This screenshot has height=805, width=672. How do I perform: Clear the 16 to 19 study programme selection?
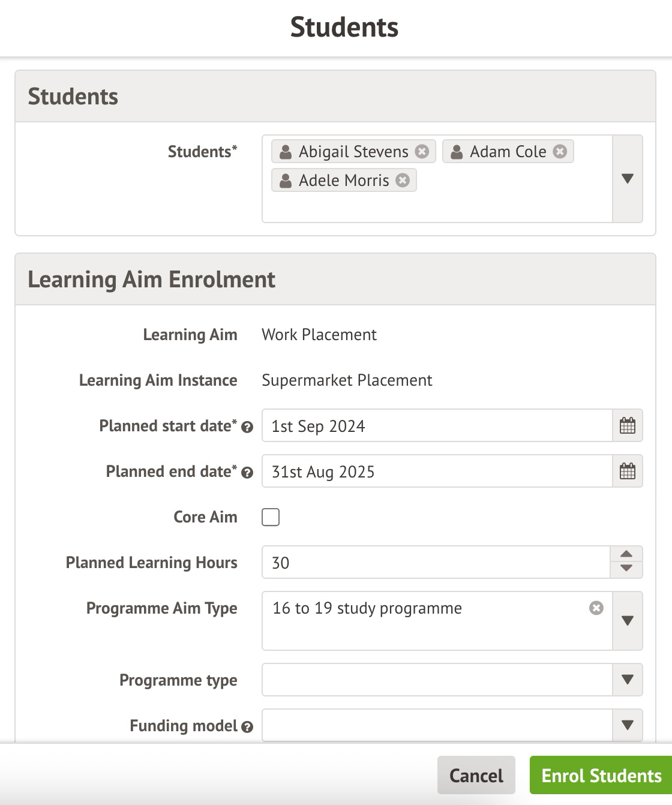596,608
